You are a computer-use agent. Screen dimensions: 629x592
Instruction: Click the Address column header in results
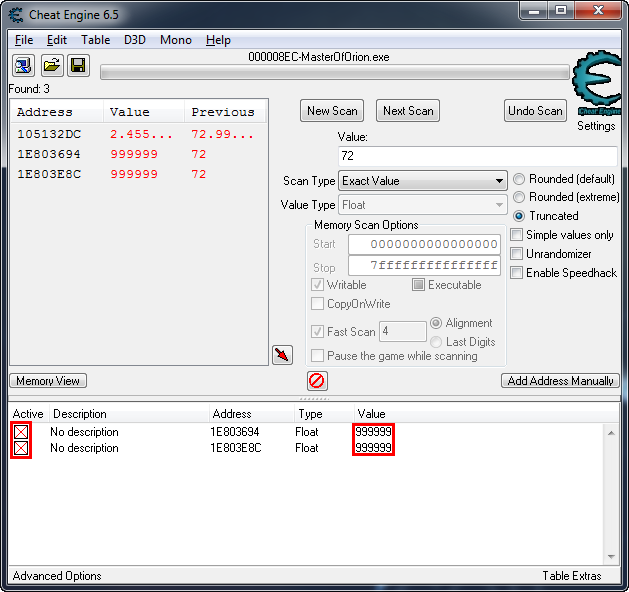pos(57,112)
